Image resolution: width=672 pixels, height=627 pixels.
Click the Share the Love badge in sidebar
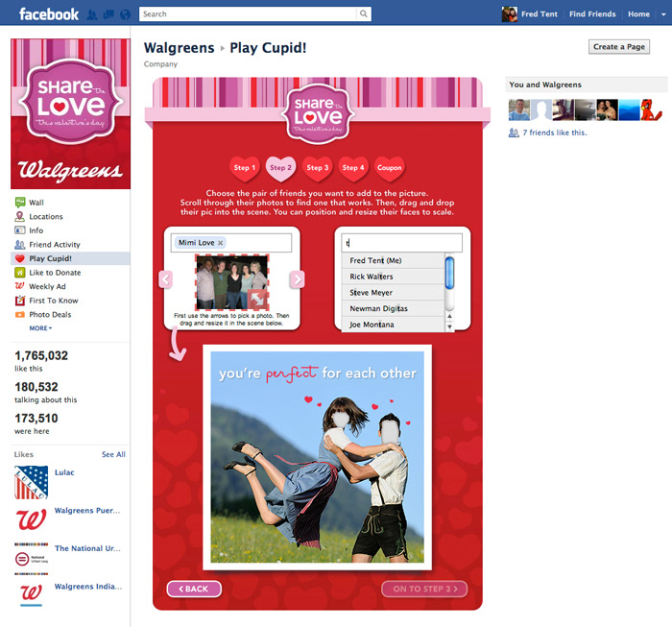[x=70, y=101]
